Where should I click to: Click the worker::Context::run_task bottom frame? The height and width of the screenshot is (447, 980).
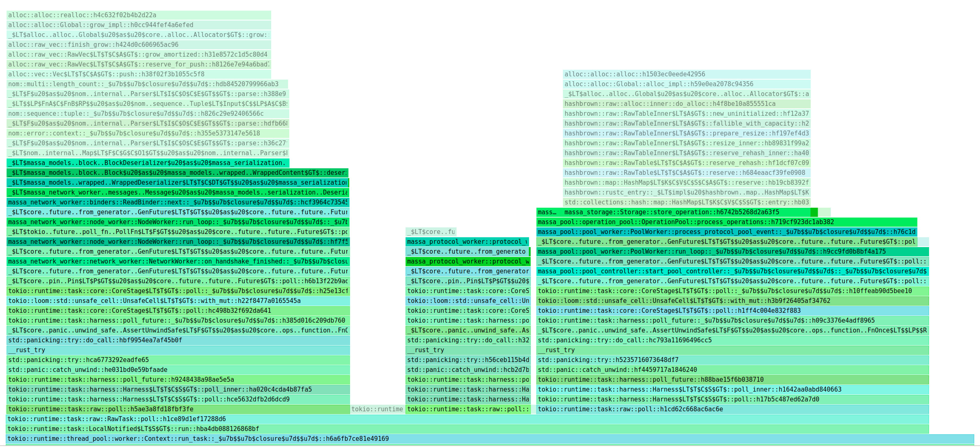490,439
